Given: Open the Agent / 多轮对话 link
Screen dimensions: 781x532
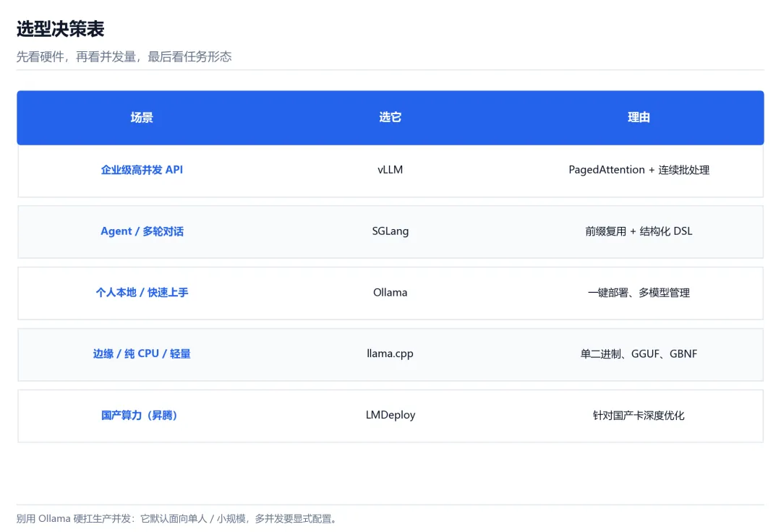Looking at the screenshot, I should click(x=142, y=231).
